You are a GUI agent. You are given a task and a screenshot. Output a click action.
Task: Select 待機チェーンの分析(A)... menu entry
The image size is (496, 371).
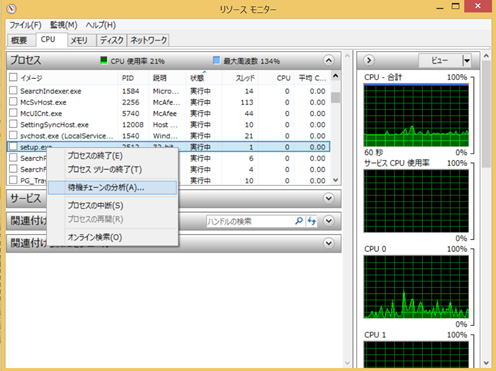click(x=112, y=187)
